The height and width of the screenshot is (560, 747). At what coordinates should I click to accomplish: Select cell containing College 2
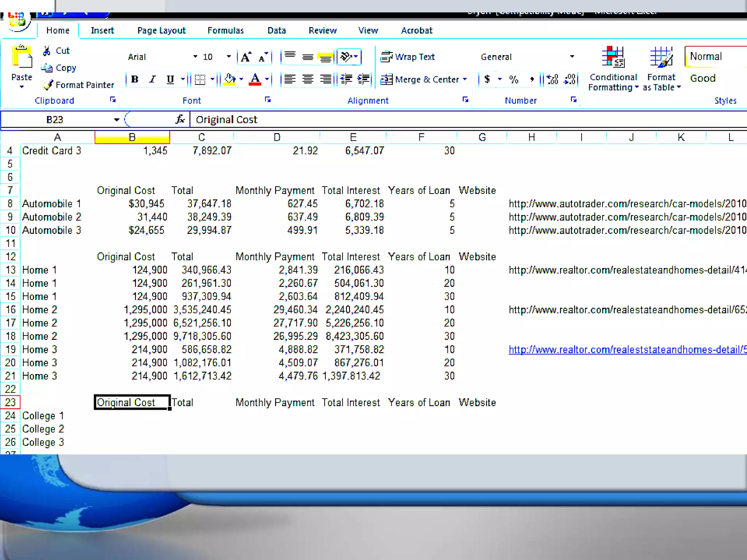pyautogui.click(x=43, y=429)
